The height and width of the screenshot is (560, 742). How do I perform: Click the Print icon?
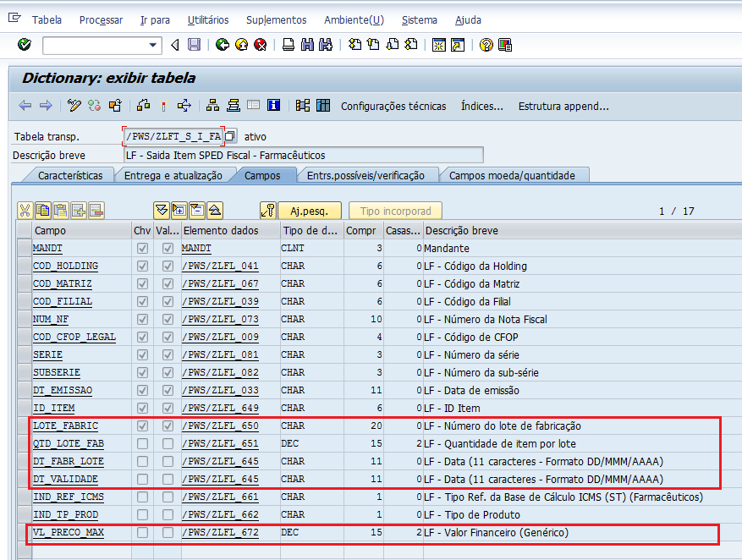pyautogui.click(x=289, y=45)
